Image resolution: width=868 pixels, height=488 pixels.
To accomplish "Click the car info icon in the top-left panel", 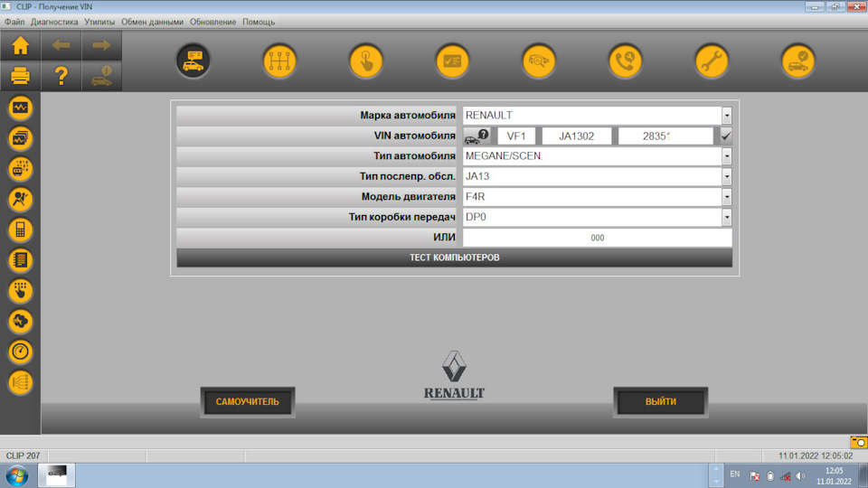I will [x=101, y=75].
